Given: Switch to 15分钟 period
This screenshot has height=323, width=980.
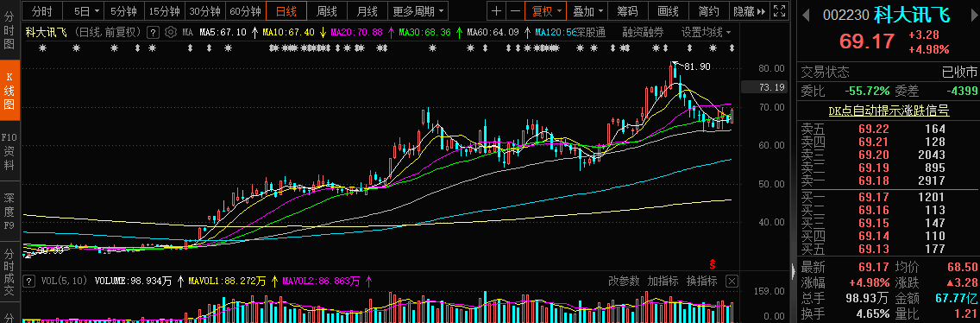Looking at the screenshot, I should click(x=165, y=10).
